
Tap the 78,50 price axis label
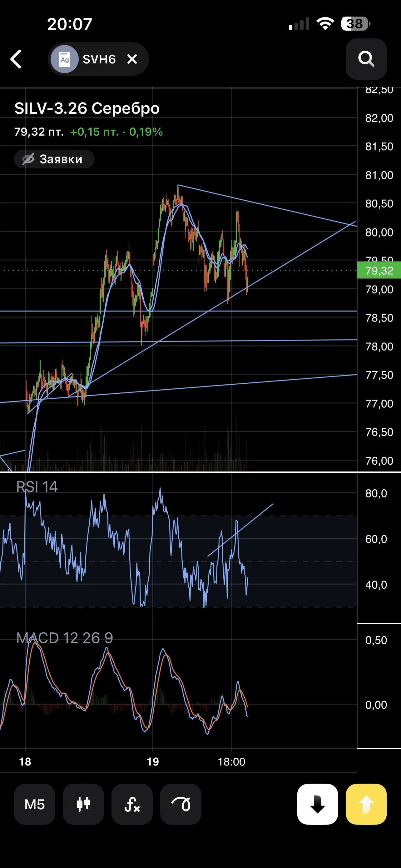(379, 318)
